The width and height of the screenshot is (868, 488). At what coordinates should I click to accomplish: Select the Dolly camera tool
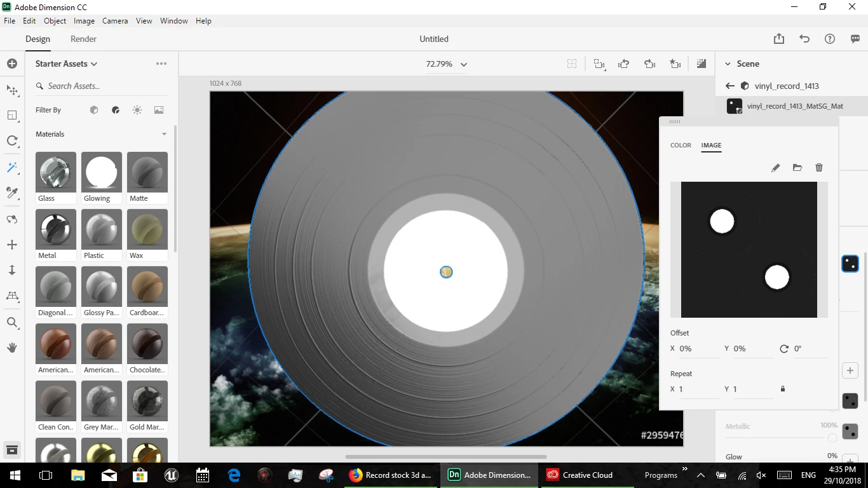pyautogui.click(x=11, y=270)
